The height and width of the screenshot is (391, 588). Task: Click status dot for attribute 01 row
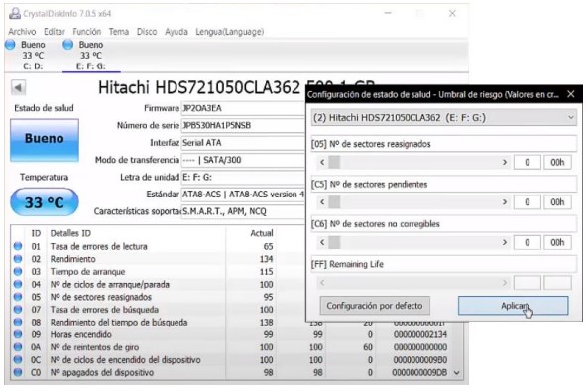pyautogui.click(x=17, y=246)
